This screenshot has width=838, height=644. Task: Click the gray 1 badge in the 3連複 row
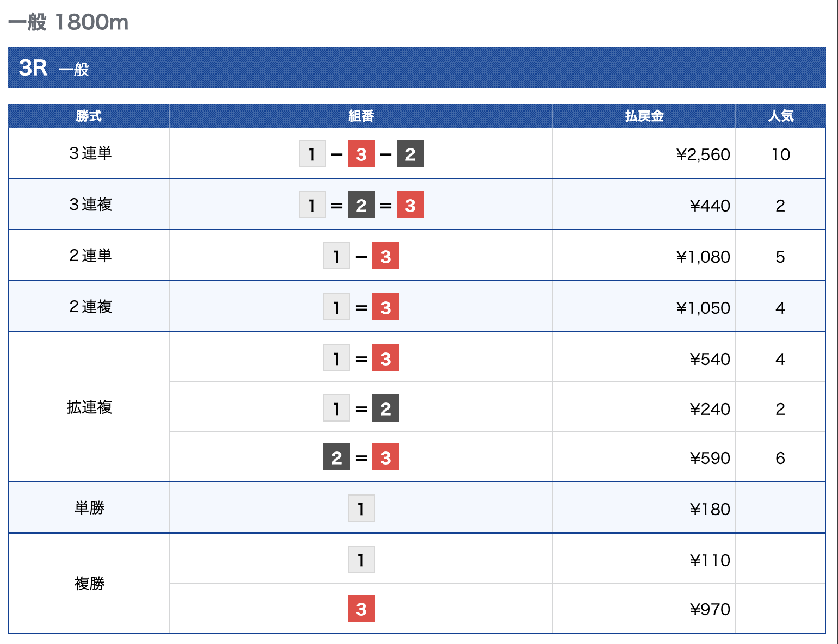point(312,205)
